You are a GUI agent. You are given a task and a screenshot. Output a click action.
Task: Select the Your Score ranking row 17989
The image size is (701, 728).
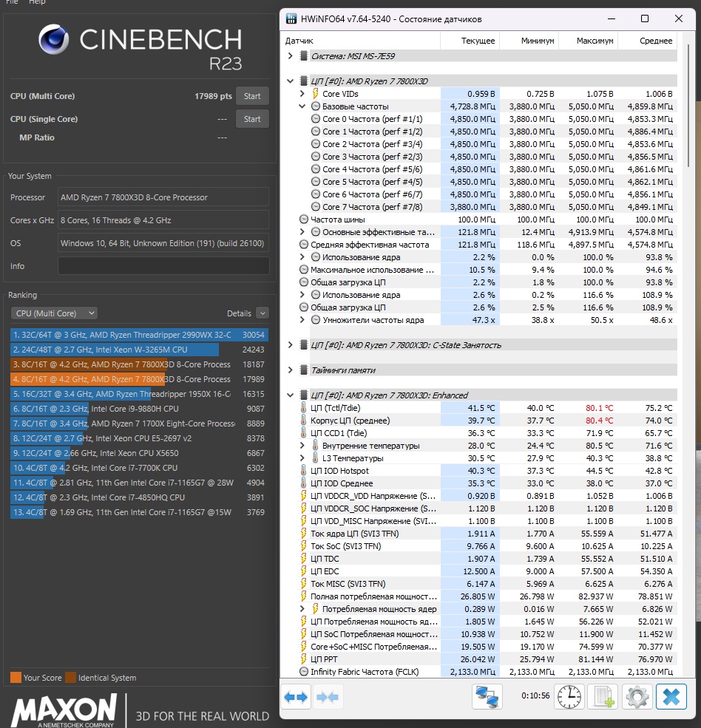pyautogui.click(x=139, y=379)
